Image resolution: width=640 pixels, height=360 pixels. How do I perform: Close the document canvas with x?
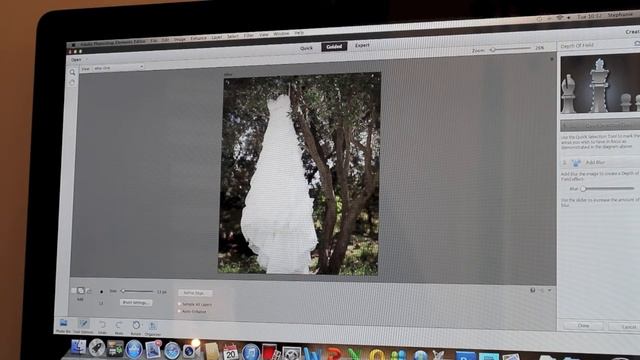(552, 59)
